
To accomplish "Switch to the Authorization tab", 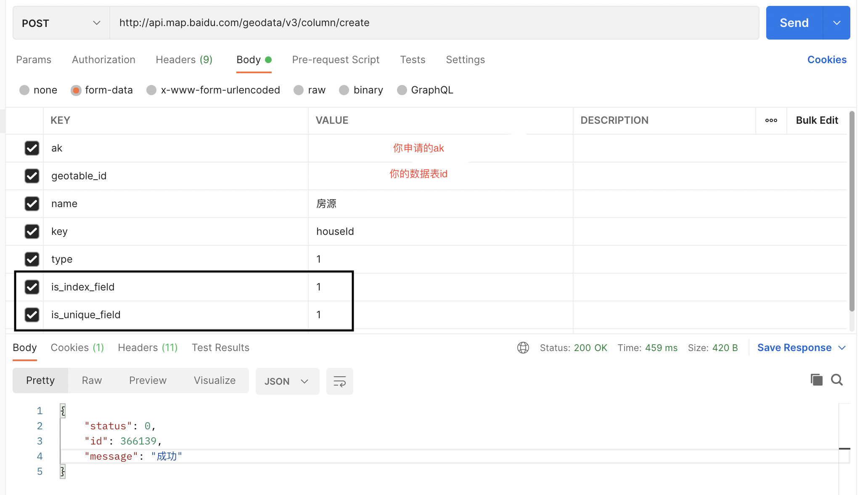I will (x=103, y=60).
